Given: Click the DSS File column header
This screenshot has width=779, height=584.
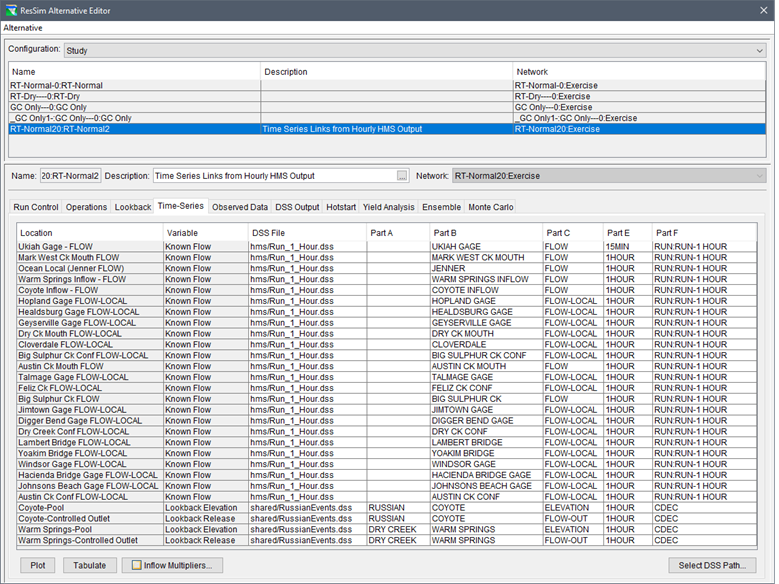Looking at the screenshot, I should click(x=308, y=233).
